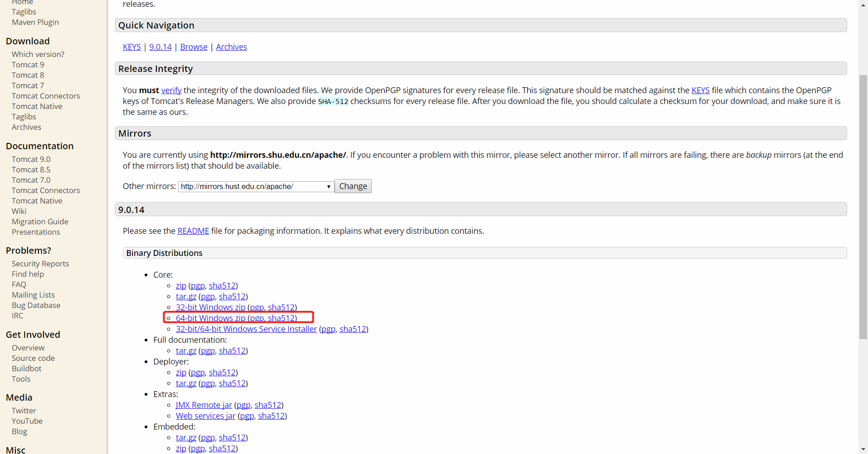Go to Tomcat 9 download page
Viewport: 868px width, 454px height.
(x=28, y=65)
